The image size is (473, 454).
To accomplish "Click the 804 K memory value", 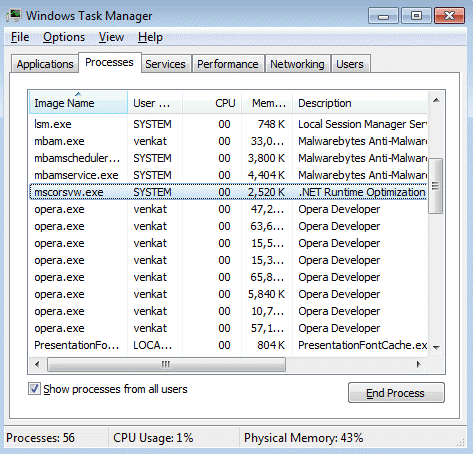I will [x=271, y=345].
